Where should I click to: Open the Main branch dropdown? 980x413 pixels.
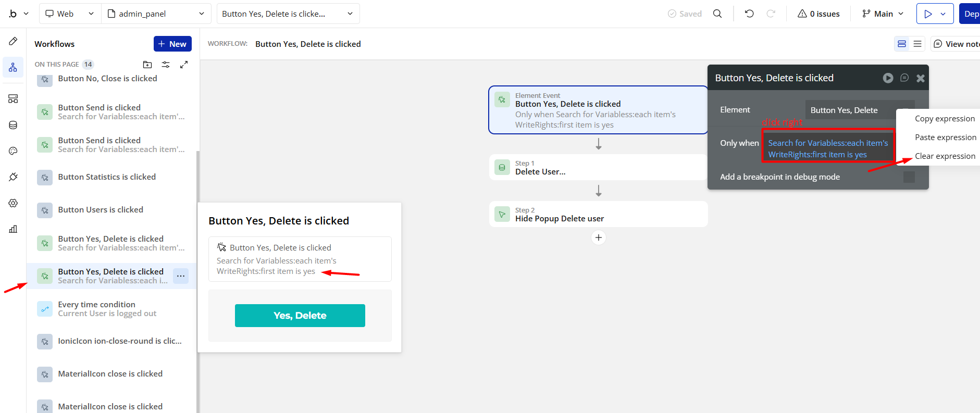point(883,14)
